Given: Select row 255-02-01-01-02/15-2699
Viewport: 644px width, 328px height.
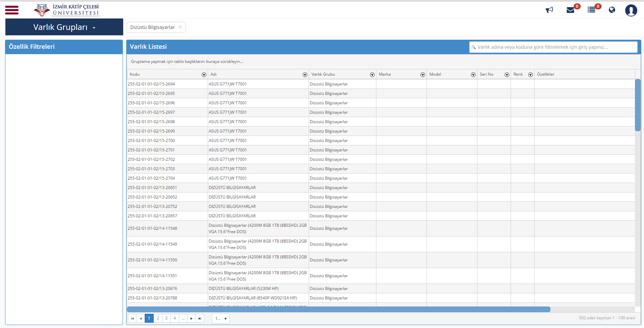Looking at the screenshot, I should pos(381,131).
